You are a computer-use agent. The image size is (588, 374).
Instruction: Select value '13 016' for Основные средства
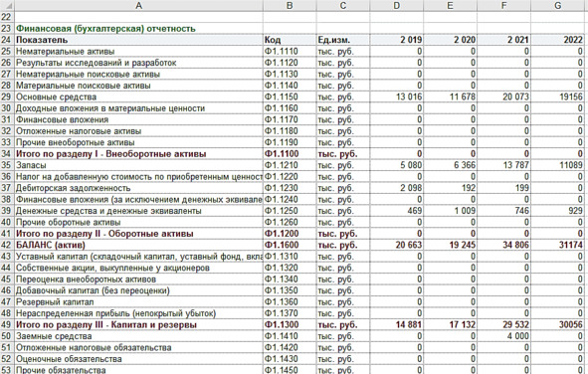point(397,96)
